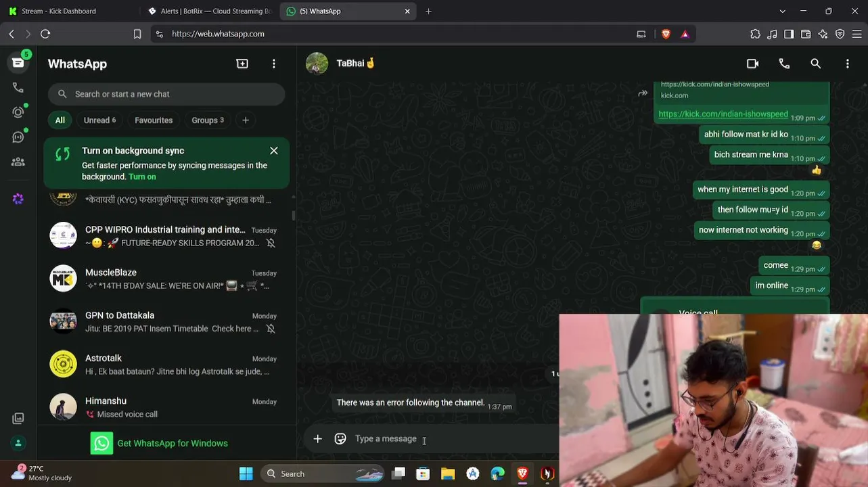Switch to the Alerts BotRix tab
The height and width of the screenshot is (487, 868).
tap(210, 11)
